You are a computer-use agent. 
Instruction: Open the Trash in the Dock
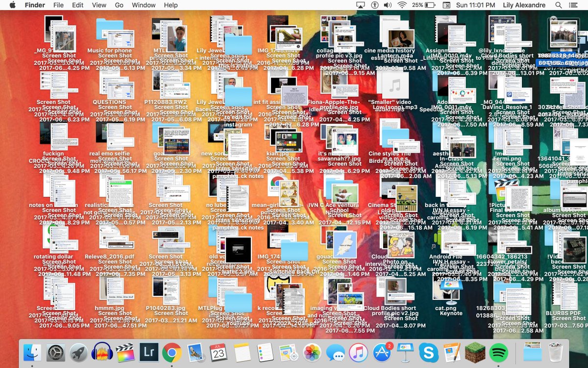tap(556, 352)
